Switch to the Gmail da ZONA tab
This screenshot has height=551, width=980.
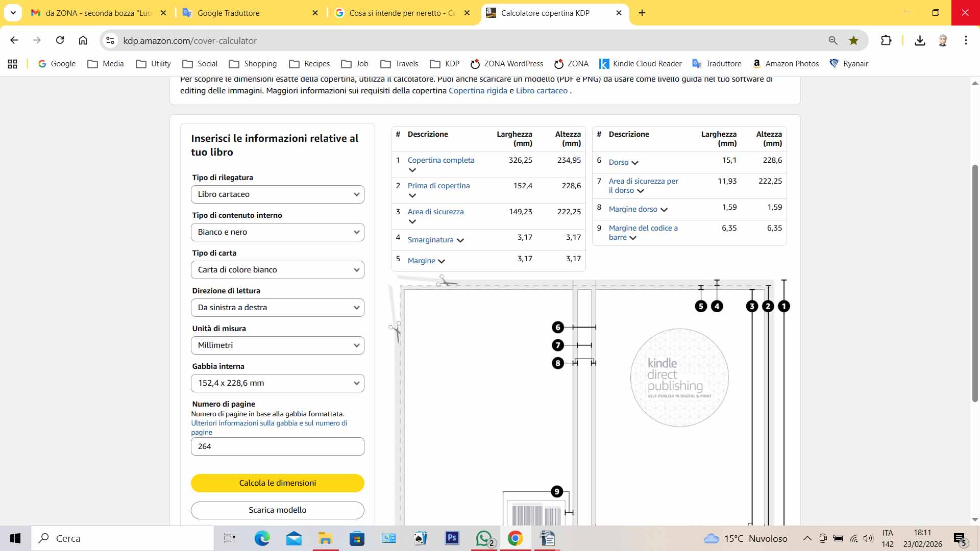tap(98, 13)
